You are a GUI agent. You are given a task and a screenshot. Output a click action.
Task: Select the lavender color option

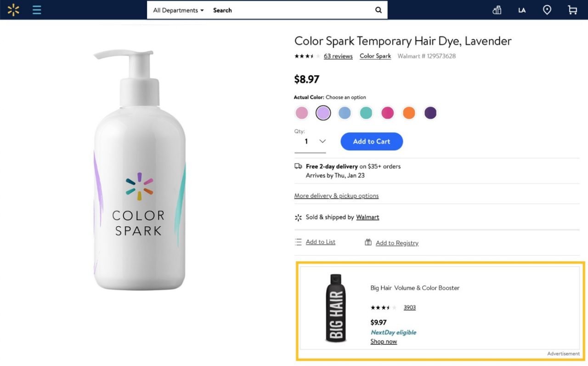coord(323,113)
